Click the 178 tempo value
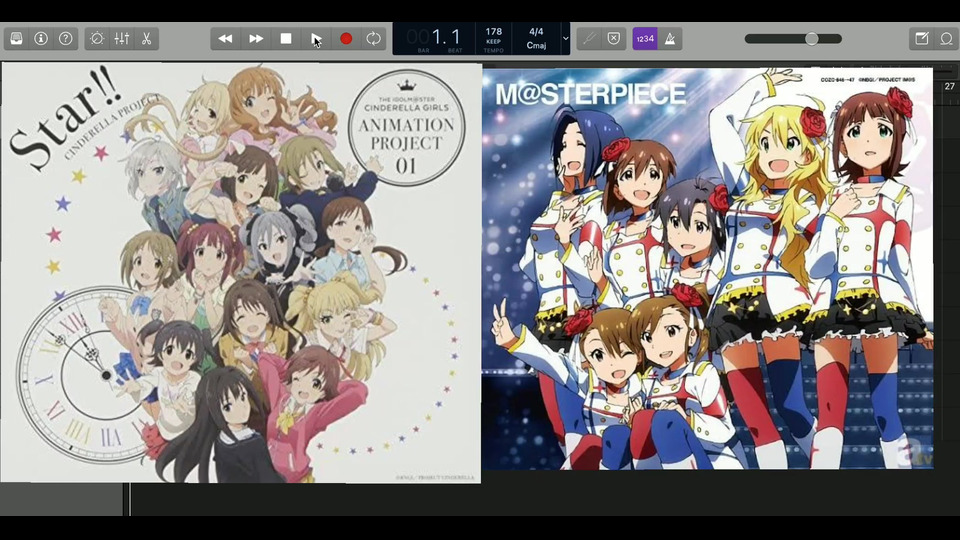960x540 pixels. 493,32
